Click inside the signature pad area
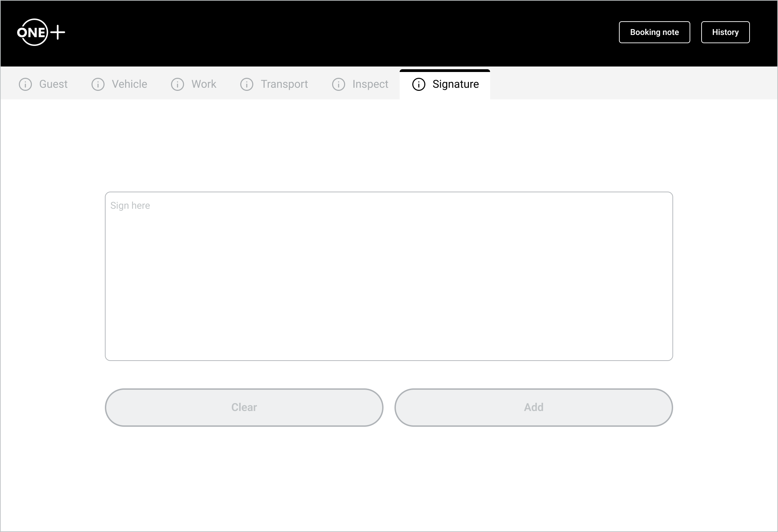 click(x=389, y=281)
